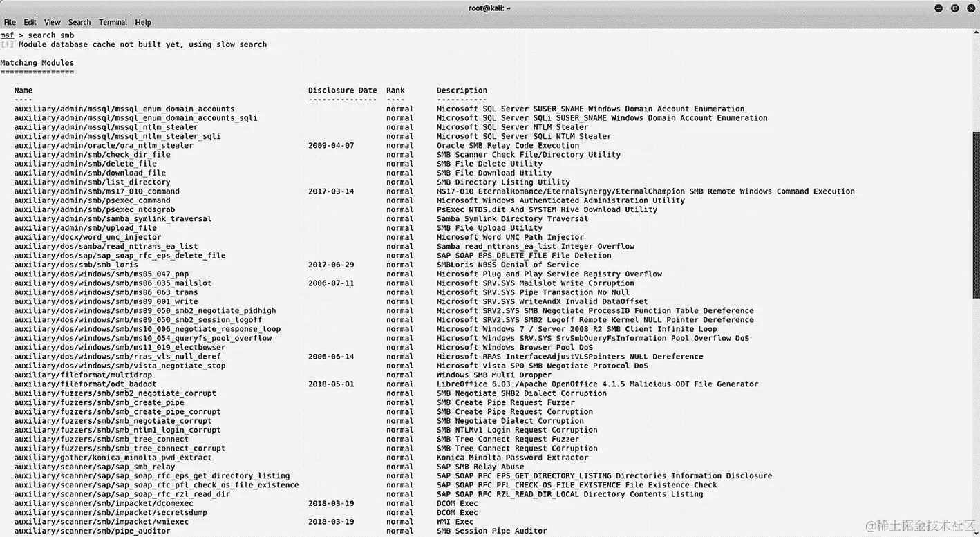980x537 pixels.
Task: Select auxiliary/dos/windows/smb/ms05_047_pnp module name
Action: tap(102, 274)
